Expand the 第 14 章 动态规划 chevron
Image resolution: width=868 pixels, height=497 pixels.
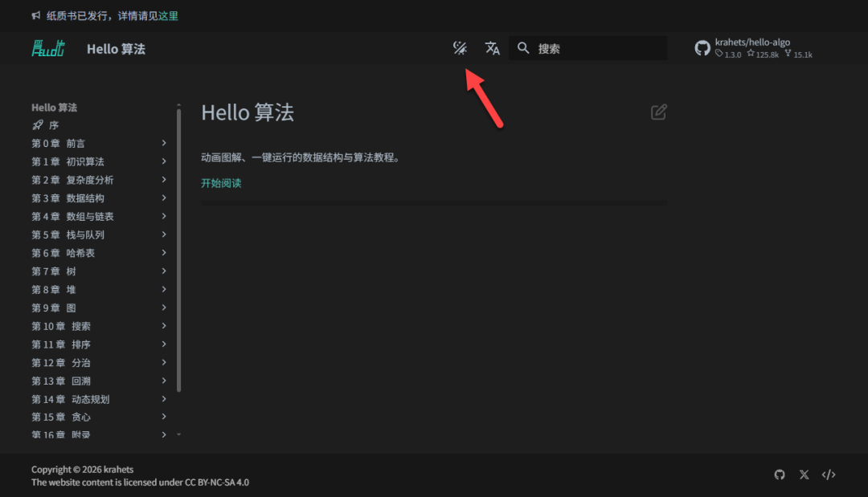tap(164, 399)
